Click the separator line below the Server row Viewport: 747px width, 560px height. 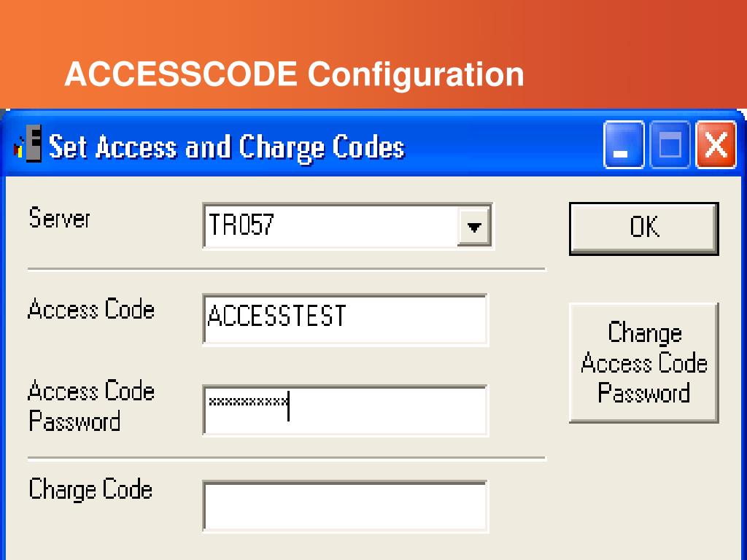(286, 269)
